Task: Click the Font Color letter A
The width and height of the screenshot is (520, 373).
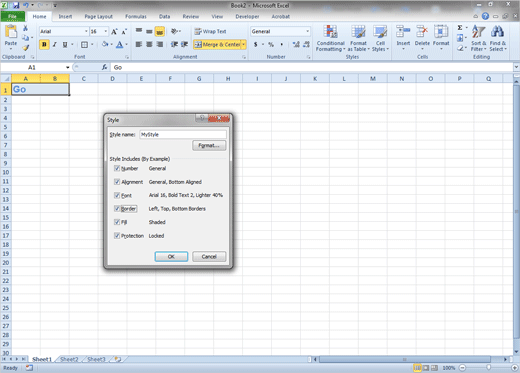Action: click(119, 44)
